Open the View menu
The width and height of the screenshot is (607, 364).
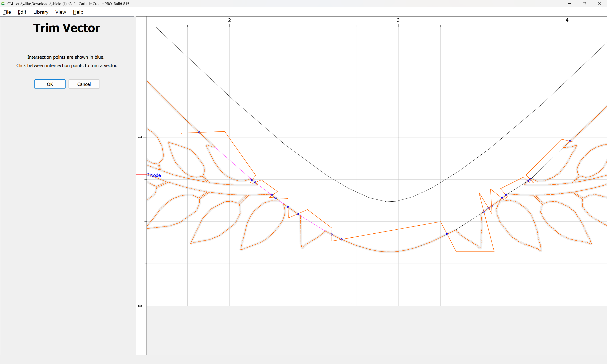point(61,12)
